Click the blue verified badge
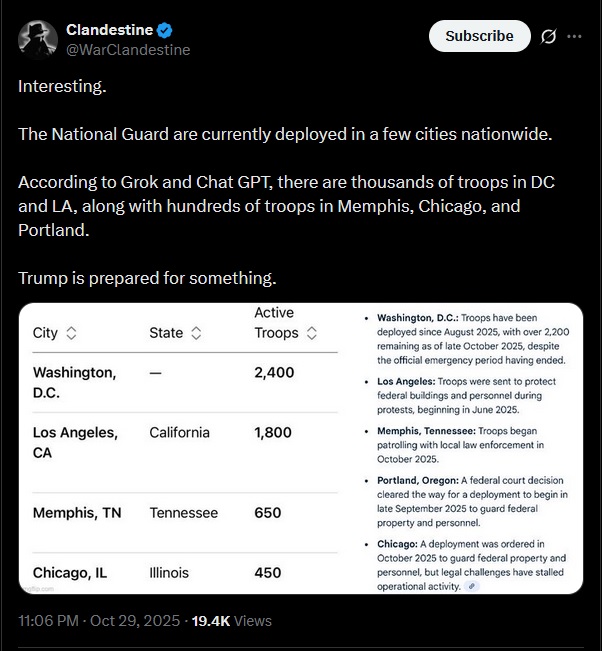602x651 pixels. pyautogui.click(x=163, y=30)
